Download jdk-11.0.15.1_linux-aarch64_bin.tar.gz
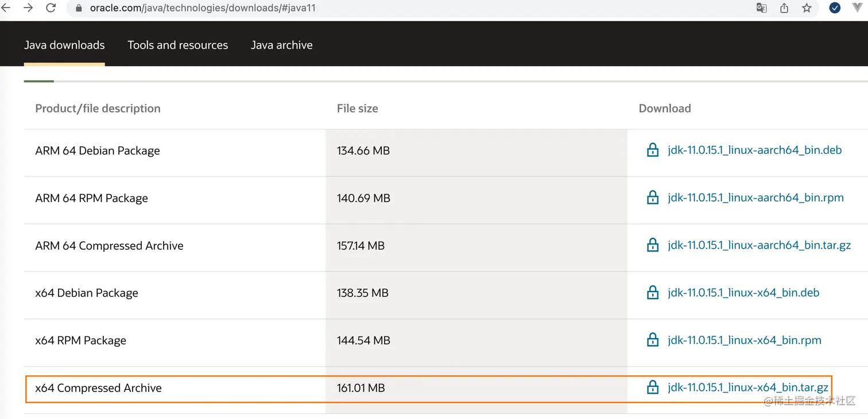 click(x=759, y=246)
